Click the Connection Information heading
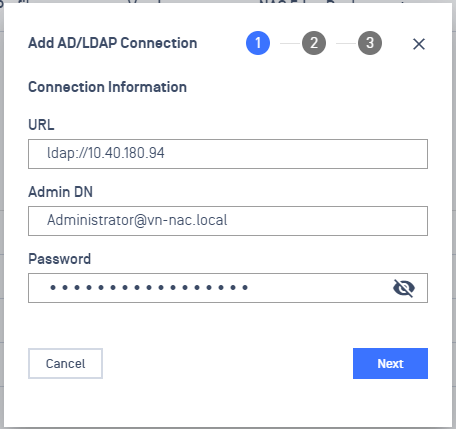Viewport: 456px width, 429px height. click(x=107, y=87)
